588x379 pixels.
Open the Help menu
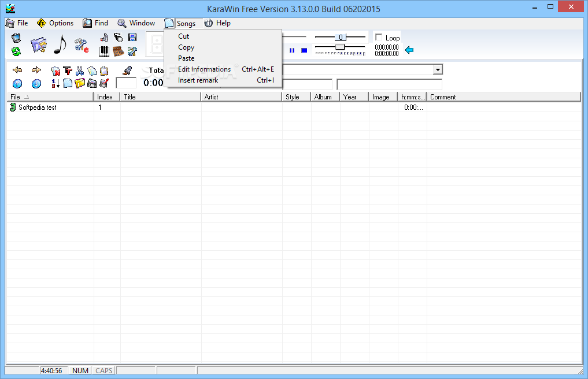217,23
